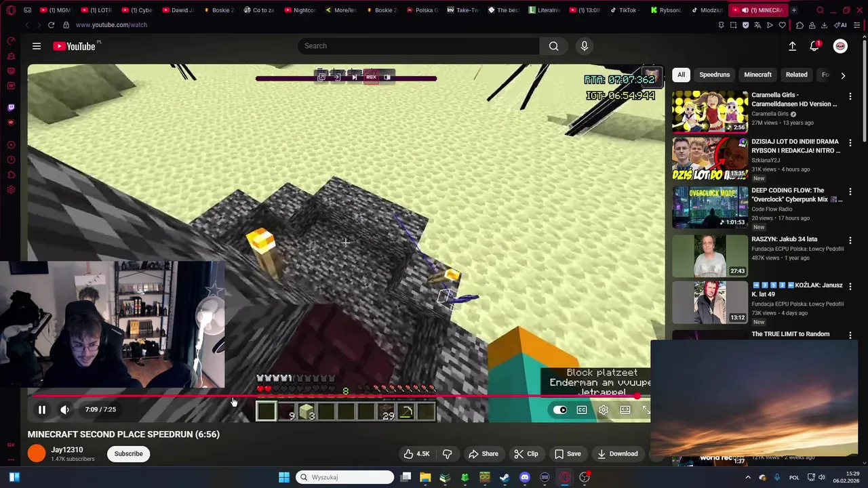Viewport: 868px width, 488px height.
Task: Open options for DZISIAJ LOT DO INDII video
Action: [x=850, y=143]
